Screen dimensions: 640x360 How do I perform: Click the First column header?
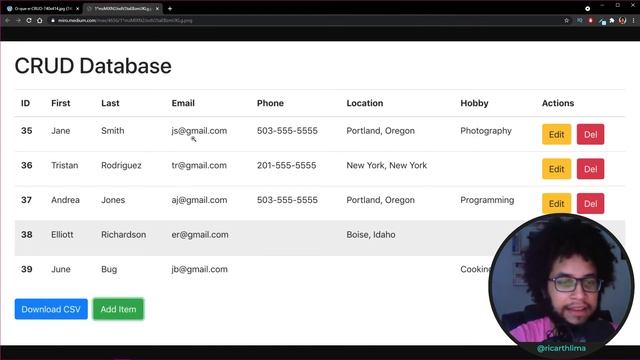coord(60,103)
